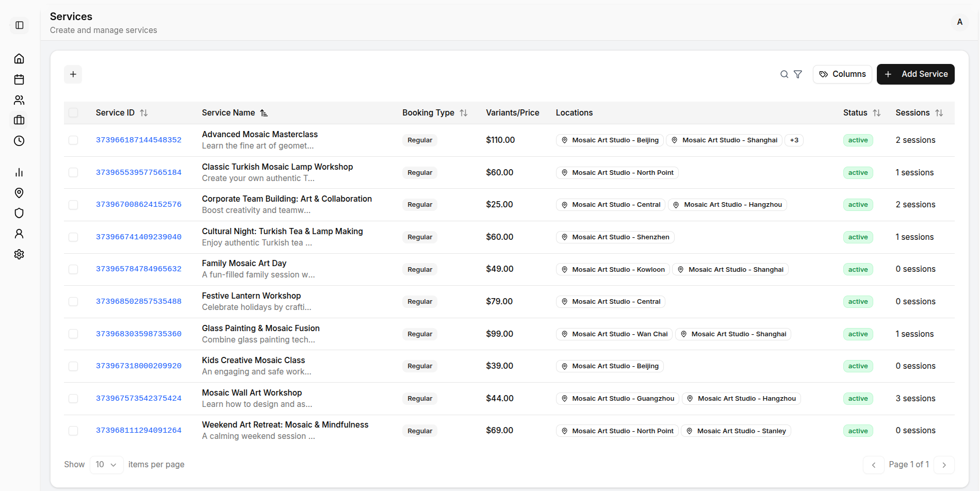Toggle the sidebar panel collapse icon
Screen dimensions: 980x491
coord(19,25)
